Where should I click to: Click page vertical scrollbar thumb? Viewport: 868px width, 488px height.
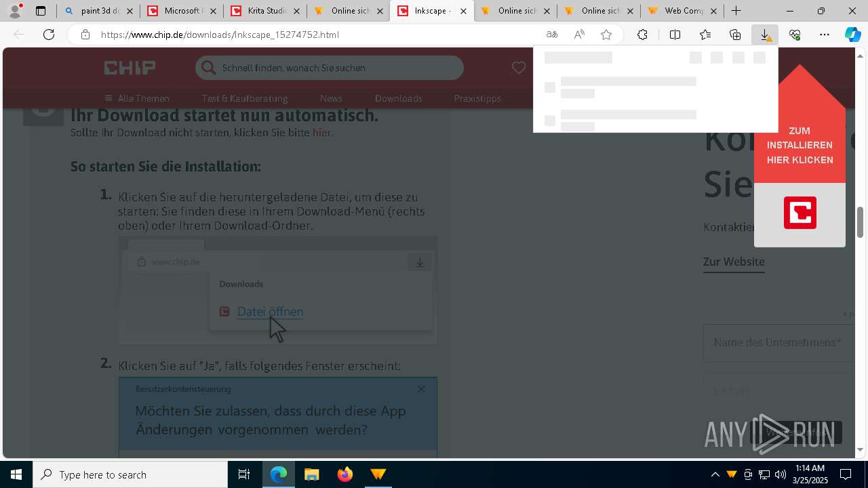(x=860, y=222)
